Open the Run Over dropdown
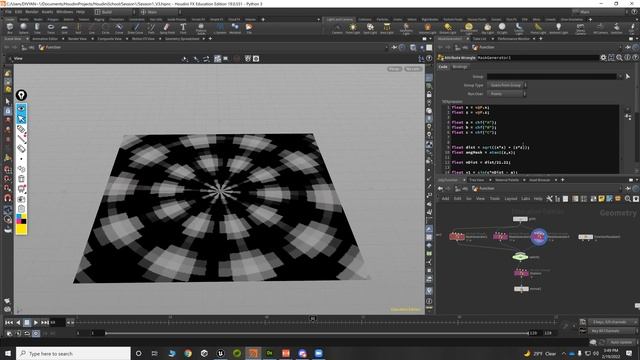Screen dimensions: 640x360 coord(507,94)
